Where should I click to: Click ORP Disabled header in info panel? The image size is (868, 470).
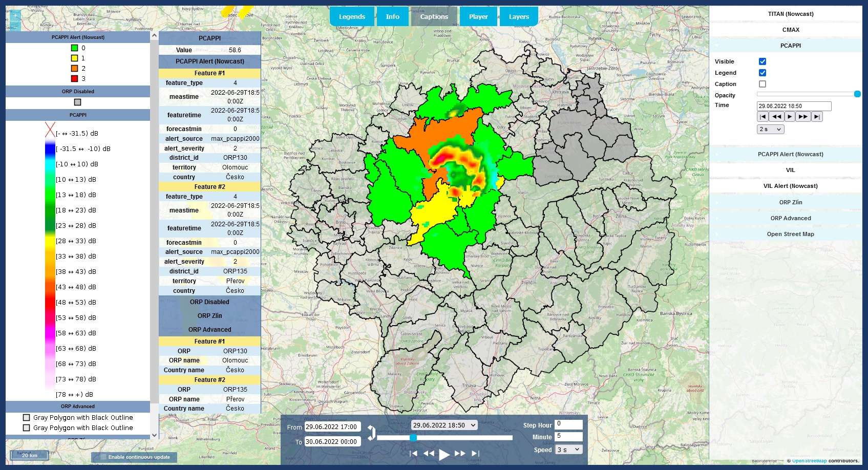pyautogui.click(x=210, y=302)
